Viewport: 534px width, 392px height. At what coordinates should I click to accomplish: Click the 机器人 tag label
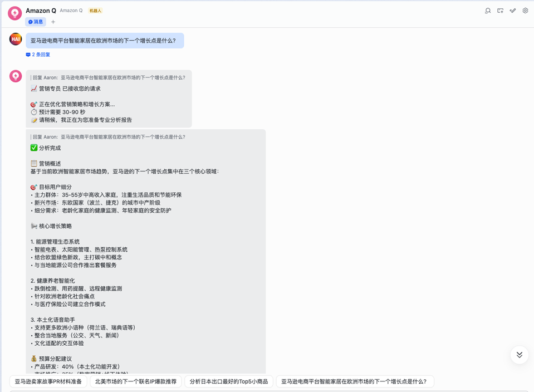[95, 11]
